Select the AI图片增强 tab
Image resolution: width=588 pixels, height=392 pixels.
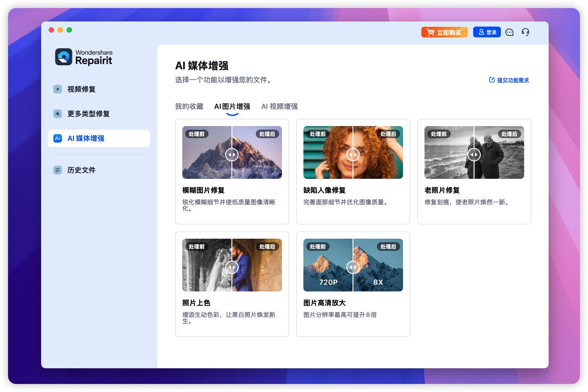point(232,106)
